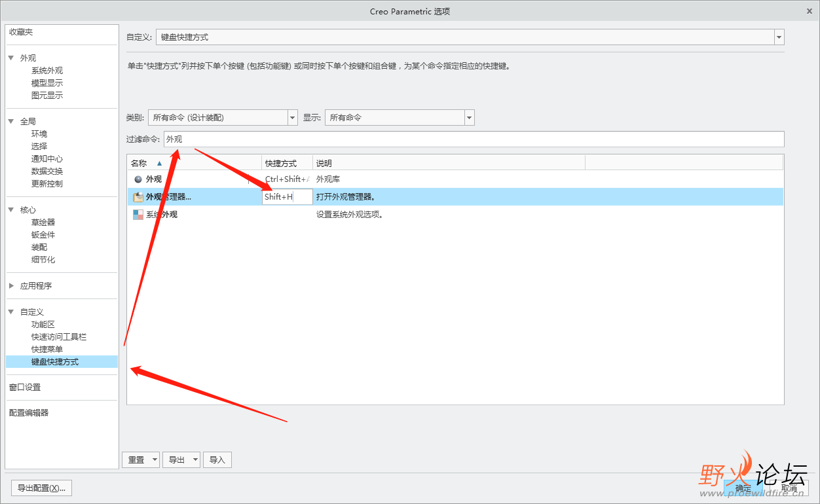This screenshot has height=504, width=820.
Task: Click the Ctrl+Shift shortcut cell of 外观
Action: click(287, 179)
